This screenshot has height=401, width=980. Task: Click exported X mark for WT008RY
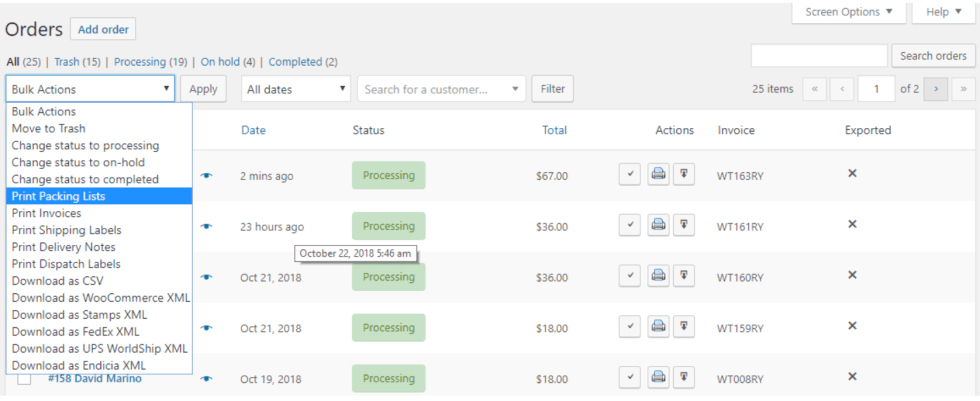(x=851, y=376)
